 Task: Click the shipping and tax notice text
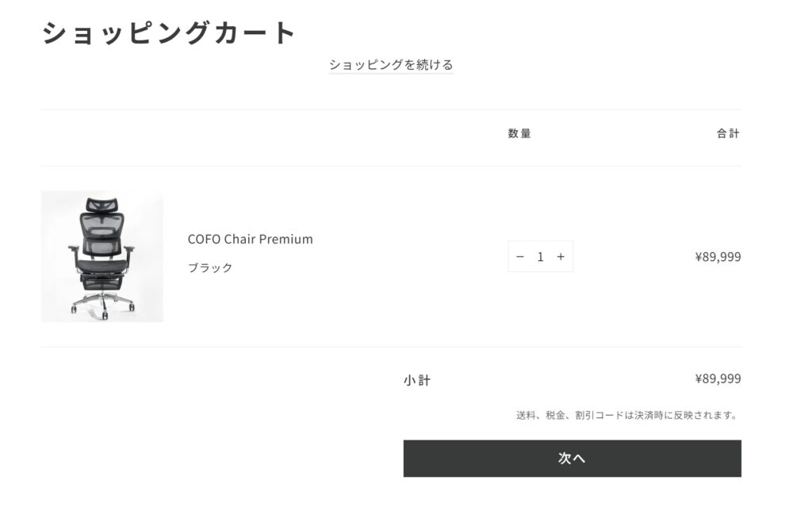coord(627,413)
